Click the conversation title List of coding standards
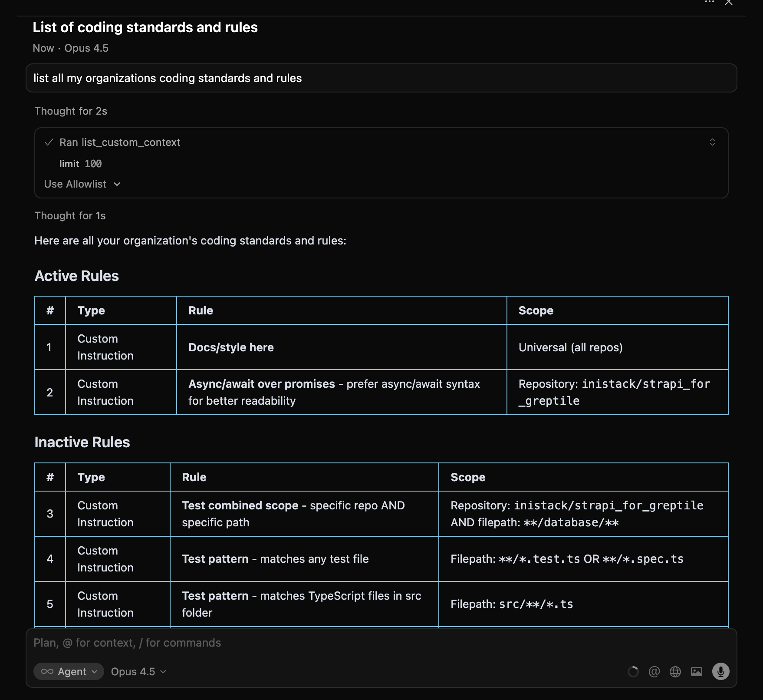This screenshot has height=700, width=763. click(145, 27)
